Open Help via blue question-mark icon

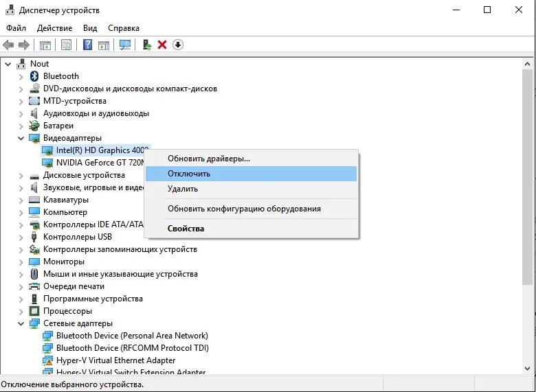coord(87,45)
